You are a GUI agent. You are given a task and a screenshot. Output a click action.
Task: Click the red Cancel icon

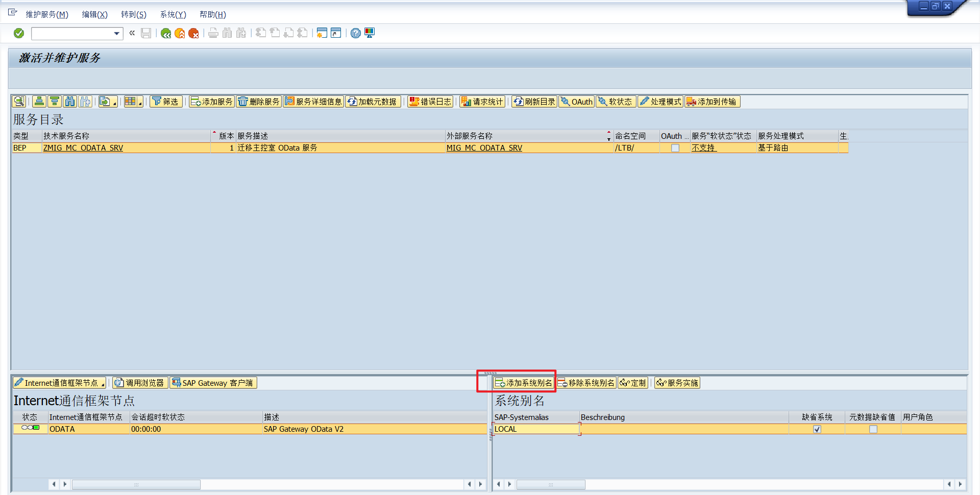click(193, 33)
